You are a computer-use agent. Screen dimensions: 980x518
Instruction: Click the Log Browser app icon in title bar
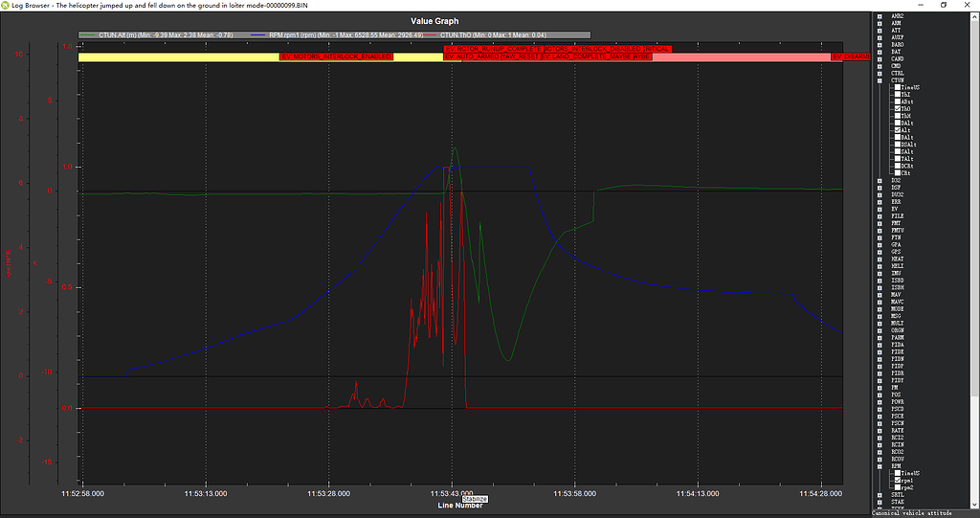pos(7,5)
